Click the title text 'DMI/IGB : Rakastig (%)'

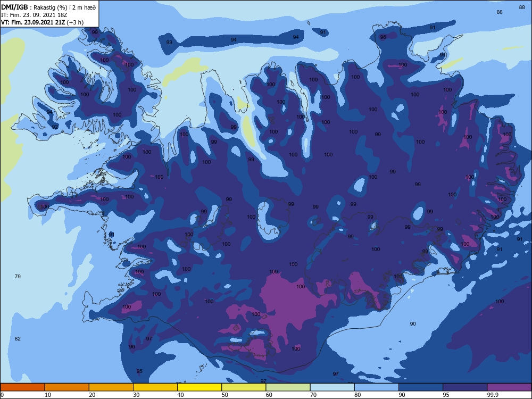pyautogui.click(x=34, y=7)
